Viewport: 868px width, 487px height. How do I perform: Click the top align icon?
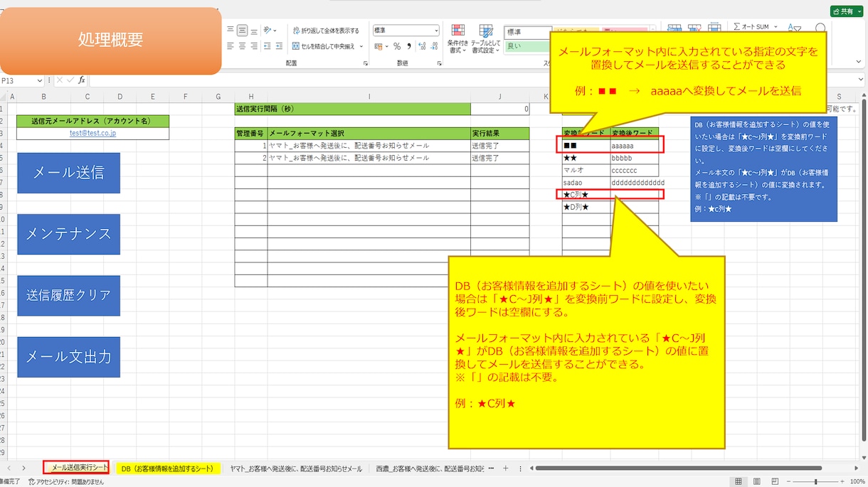pos(231,31)
